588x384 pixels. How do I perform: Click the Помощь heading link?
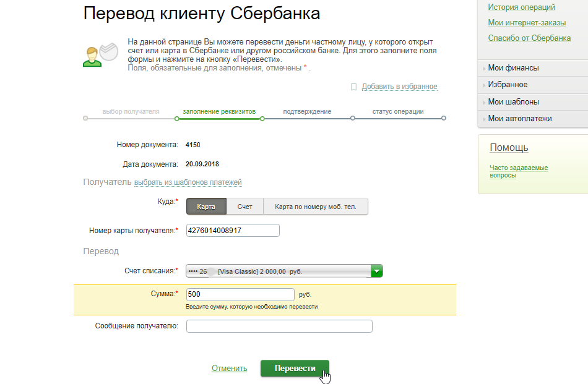(509, 148)
